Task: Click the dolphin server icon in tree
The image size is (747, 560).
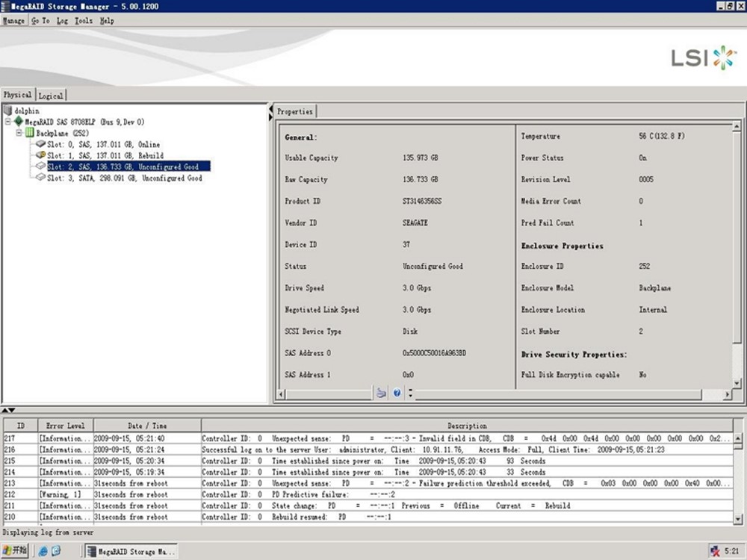Action: [x=8, y=111]
